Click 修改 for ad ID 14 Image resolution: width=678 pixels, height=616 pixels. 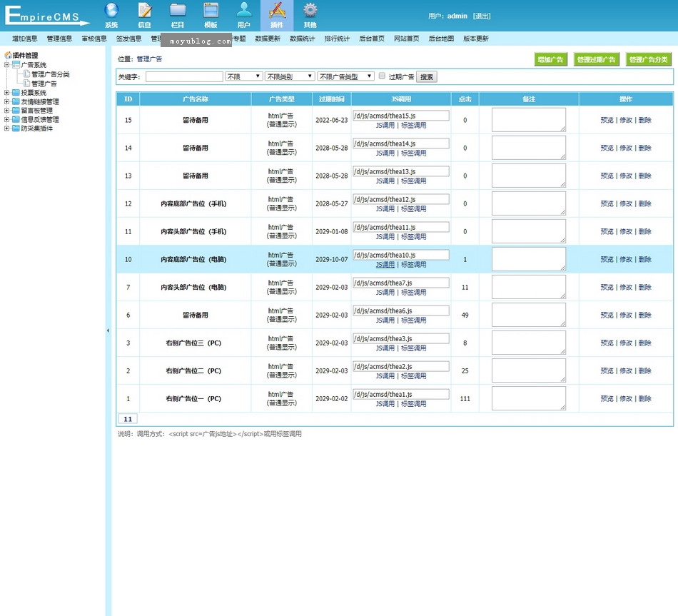626,148
